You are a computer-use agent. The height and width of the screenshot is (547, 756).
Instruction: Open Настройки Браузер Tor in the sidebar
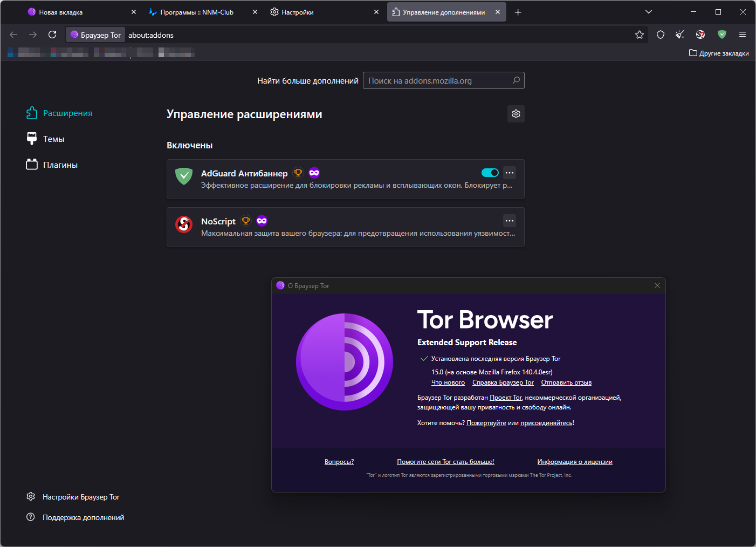click(73, 497)
